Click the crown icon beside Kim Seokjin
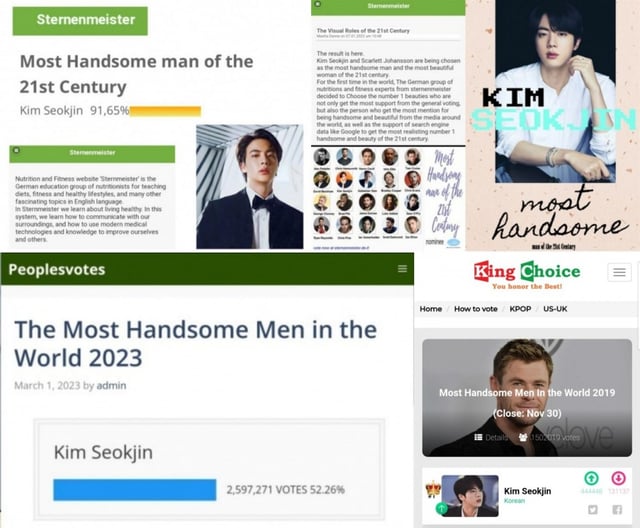640x528 pixels. pyautogui.click(x=432, y=489)
